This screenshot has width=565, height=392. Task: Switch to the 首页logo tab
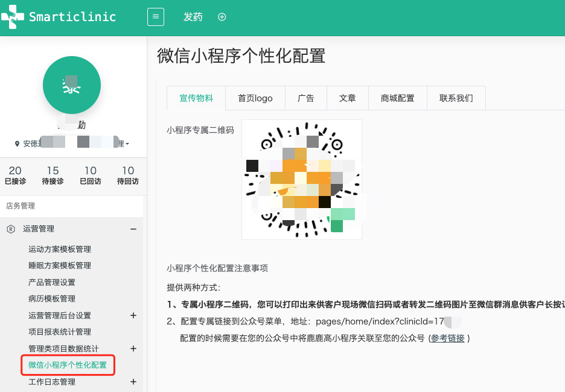[255, 98]
